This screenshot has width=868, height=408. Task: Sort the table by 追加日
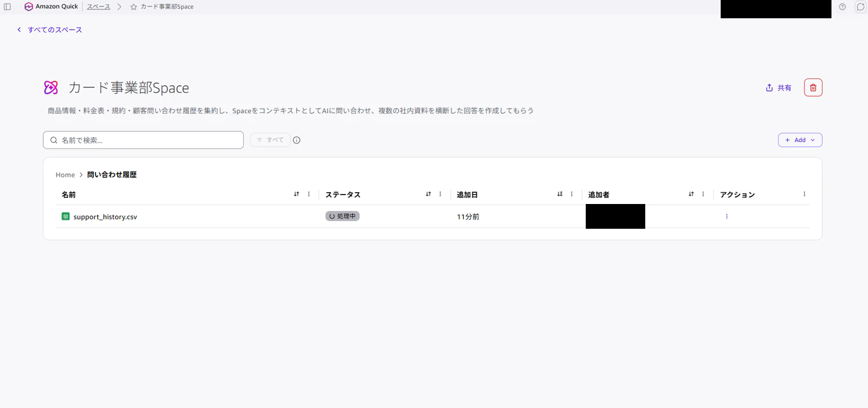[x=560, y=194]
